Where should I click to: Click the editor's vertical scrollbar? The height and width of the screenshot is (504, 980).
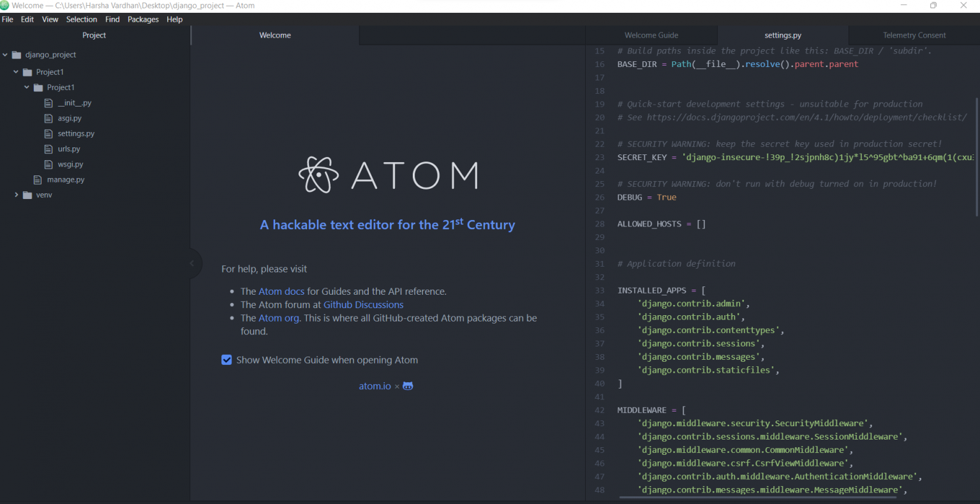[x=976, y=156]
